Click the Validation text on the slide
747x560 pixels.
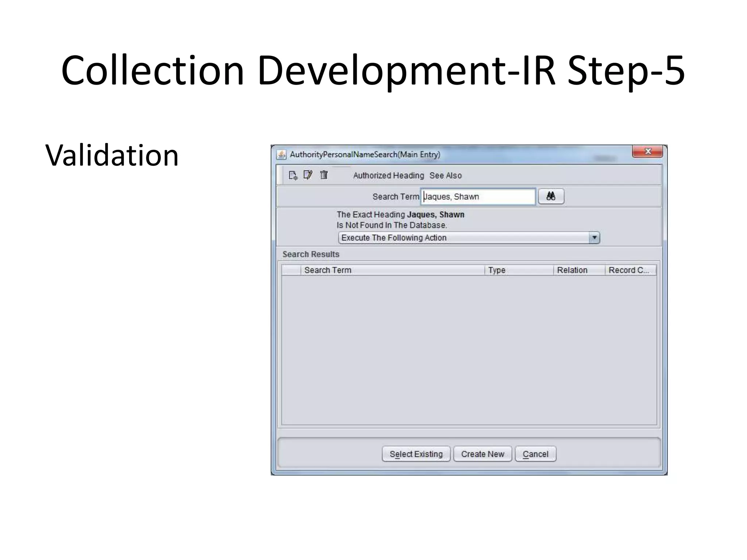(x=112, y=155)
